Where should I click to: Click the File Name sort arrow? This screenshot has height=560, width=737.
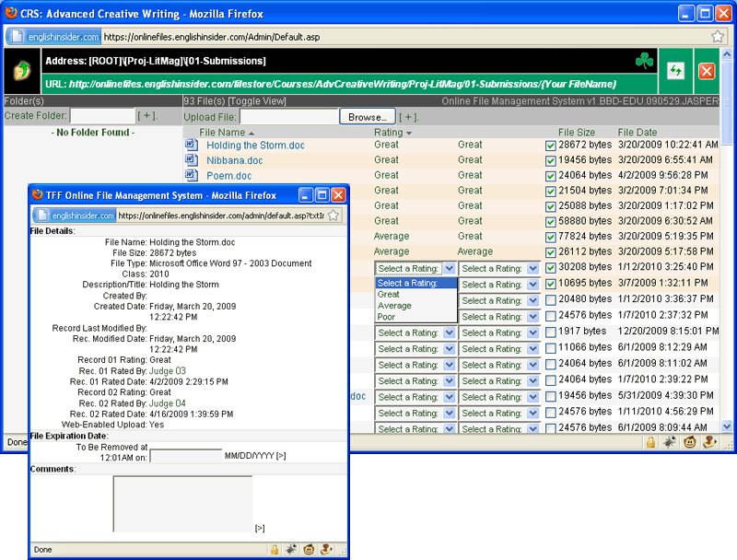point(252,134)
